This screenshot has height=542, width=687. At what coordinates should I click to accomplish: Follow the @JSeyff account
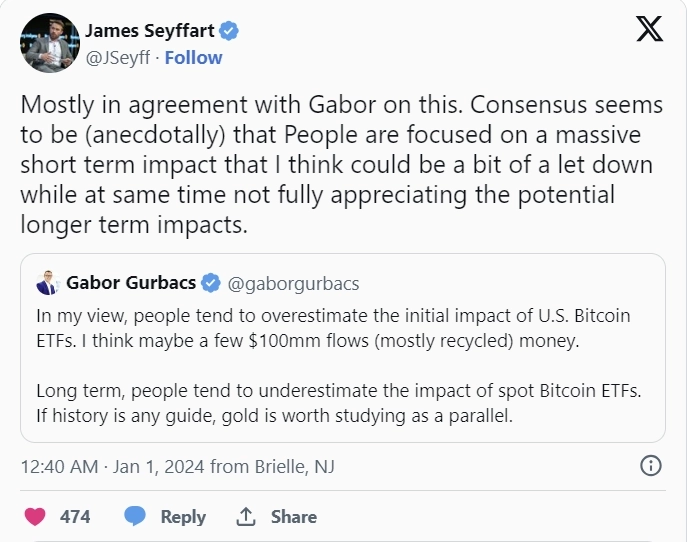(x=192, y=58)
